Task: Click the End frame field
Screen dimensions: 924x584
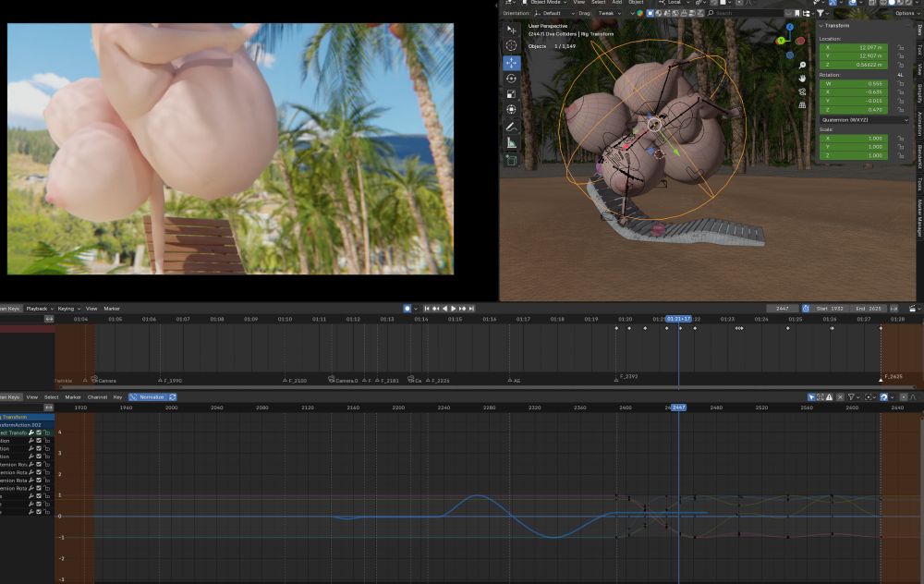Action: pyautogui.click(x=869, y=309)
